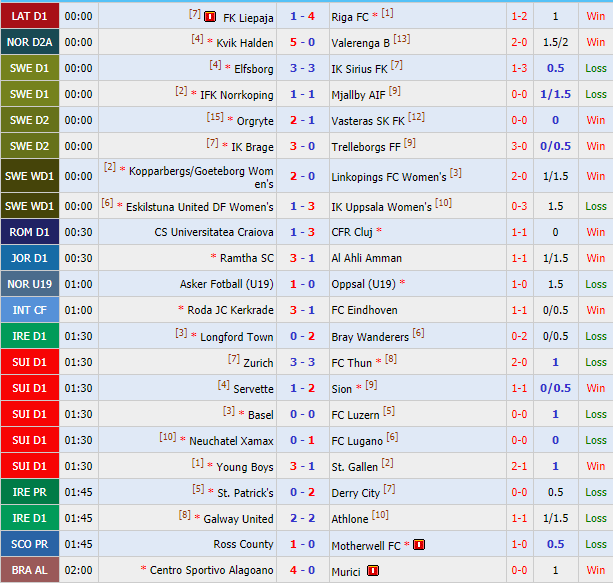Select team Orgryte
Image resolution: width=613 pixels, height=583 pixels.
pyautogui.click(x=255, y=121)
